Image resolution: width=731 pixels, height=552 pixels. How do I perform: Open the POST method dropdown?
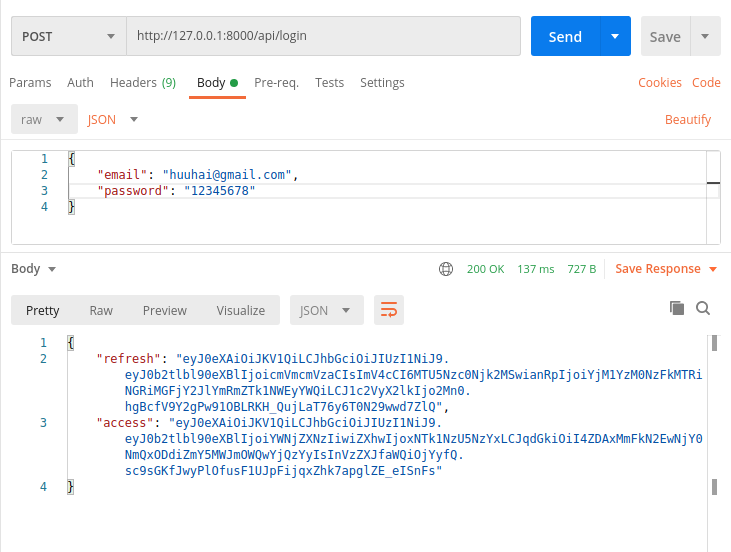click(x=67, y=37)
